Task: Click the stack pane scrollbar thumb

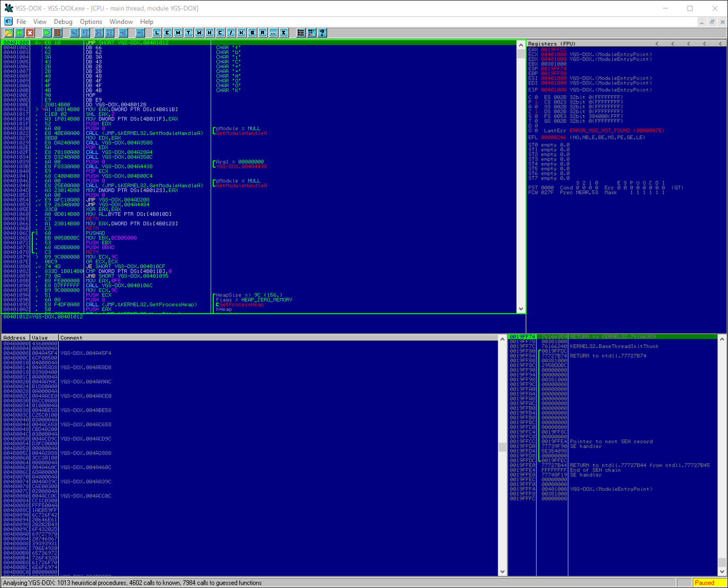Action: (722, 562)
